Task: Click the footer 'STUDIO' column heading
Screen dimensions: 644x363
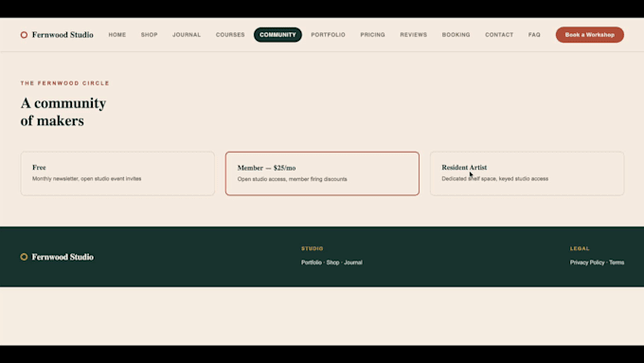Action: point(313,248)
